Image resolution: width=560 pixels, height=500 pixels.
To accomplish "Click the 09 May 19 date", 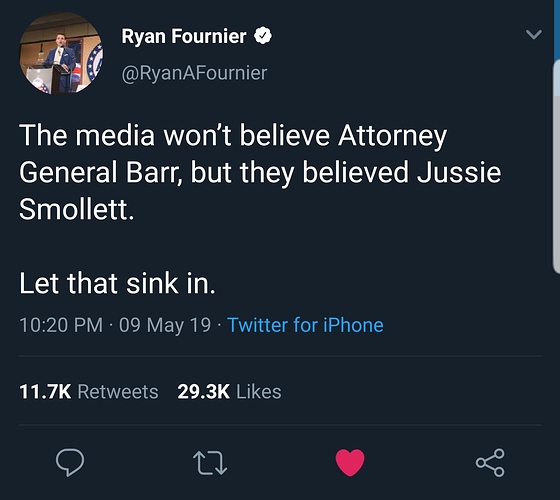I will 165,325.
